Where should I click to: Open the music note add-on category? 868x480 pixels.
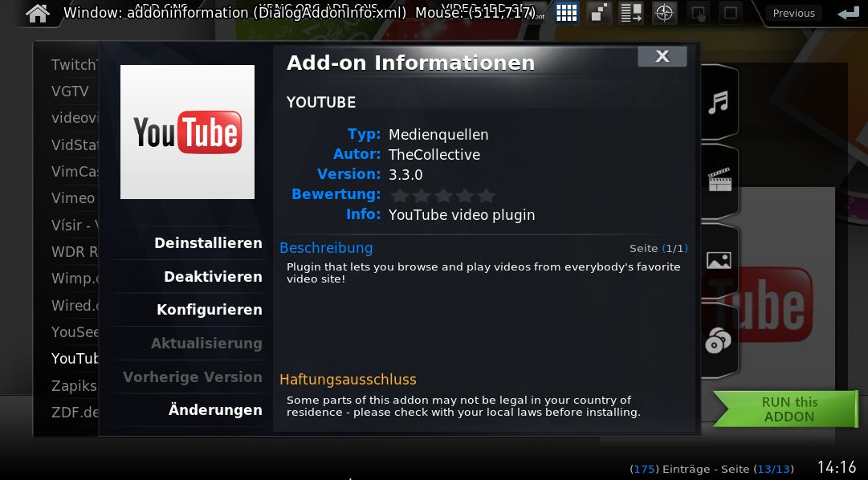click(719, 103)
